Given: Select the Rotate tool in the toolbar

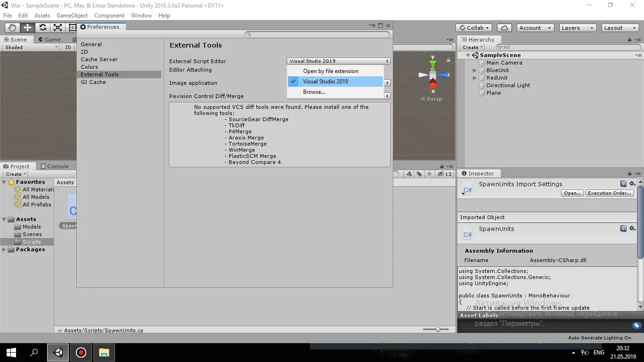Looking at the screenshot, I should tap(42, 28).
